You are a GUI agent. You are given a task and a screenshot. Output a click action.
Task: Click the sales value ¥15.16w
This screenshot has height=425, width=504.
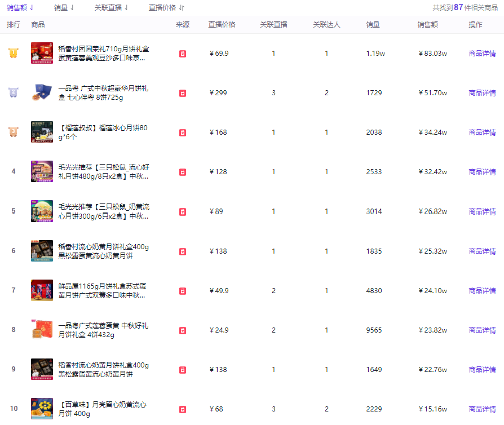tap(432, 409)
